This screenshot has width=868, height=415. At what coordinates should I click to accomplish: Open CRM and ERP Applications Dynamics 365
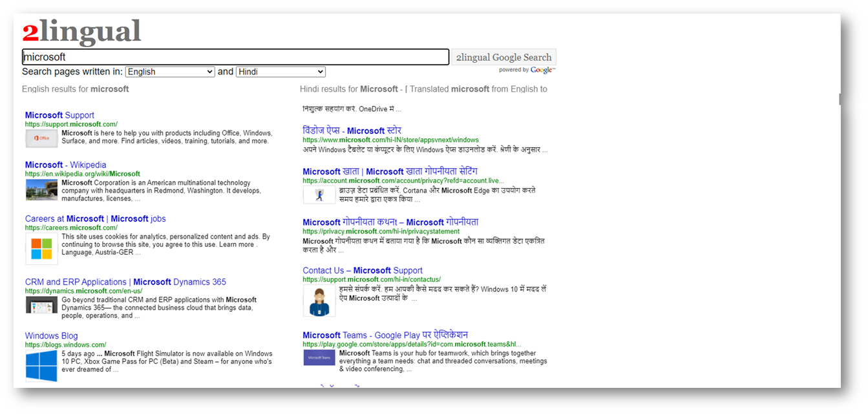click(x=125, y=282)
